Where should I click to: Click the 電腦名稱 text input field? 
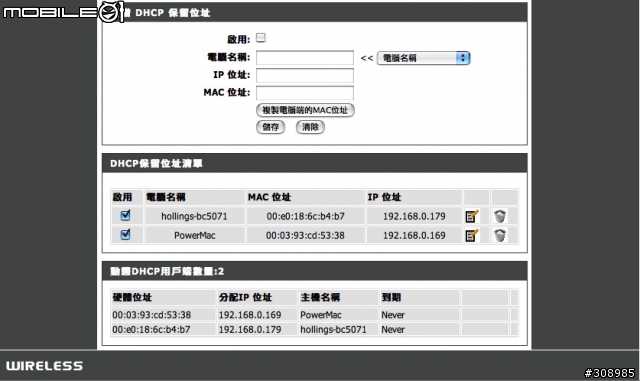305,58
